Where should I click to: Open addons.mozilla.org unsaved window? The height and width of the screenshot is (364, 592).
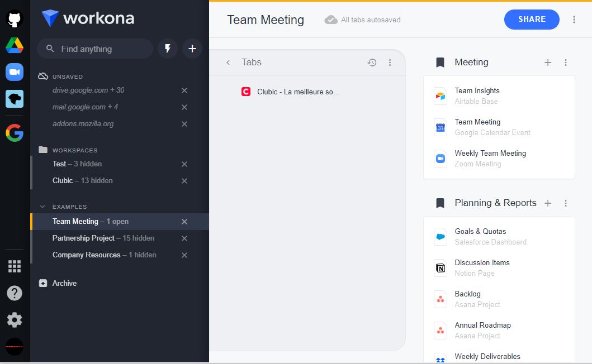pos(83,123)
